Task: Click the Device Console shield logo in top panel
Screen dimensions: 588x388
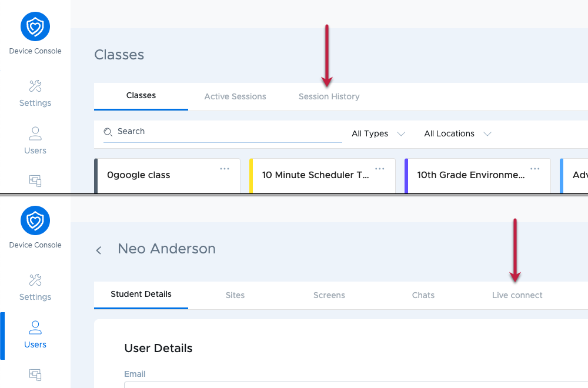Action: 35,26
